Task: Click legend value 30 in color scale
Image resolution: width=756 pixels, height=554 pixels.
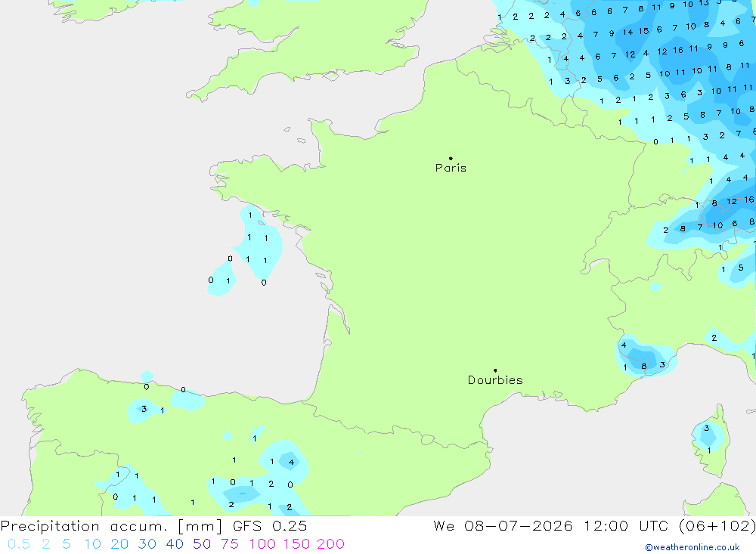Action: point(147,544)
